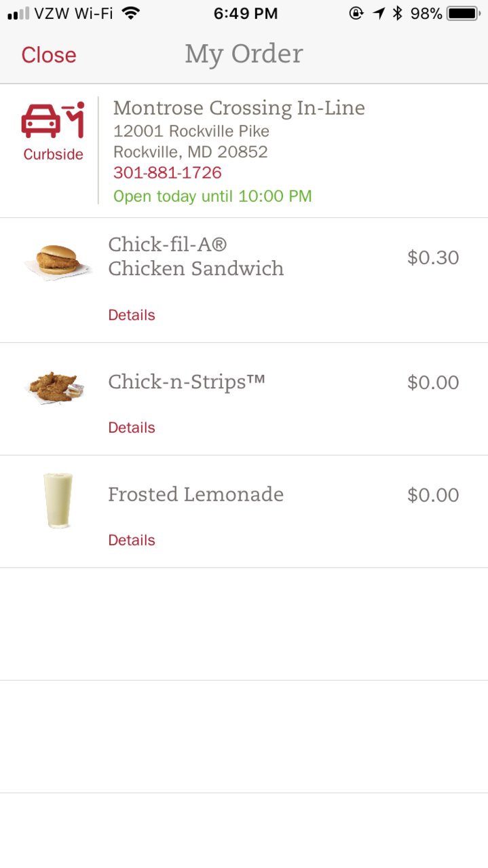Tap the Chicken Sandwich thumbnail image
This screenshot has height=868, width=488.
click(58, 261)
